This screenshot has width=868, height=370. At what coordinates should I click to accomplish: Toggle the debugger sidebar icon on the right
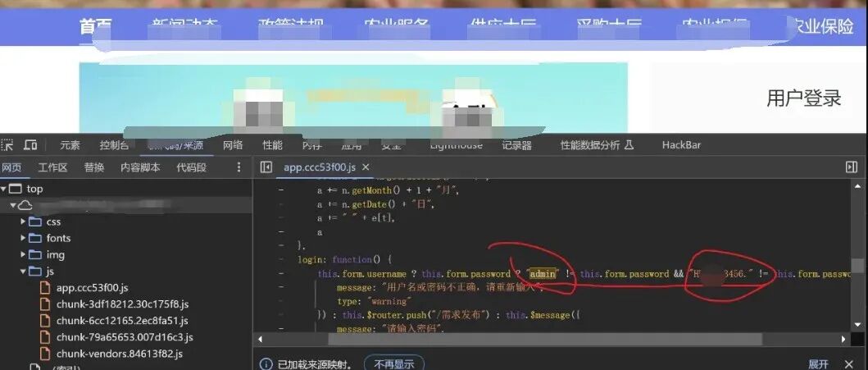(852, 167)
